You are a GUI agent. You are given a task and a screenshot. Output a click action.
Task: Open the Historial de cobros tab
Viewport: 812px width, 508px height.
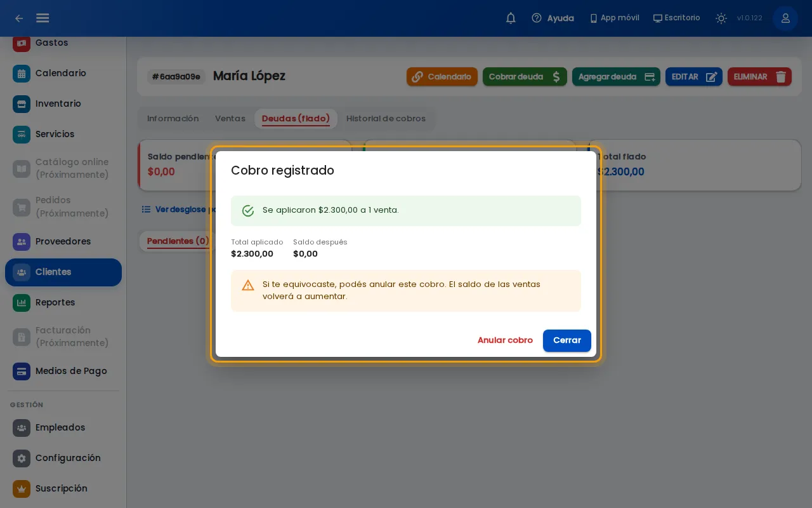[x=386, y=119]
